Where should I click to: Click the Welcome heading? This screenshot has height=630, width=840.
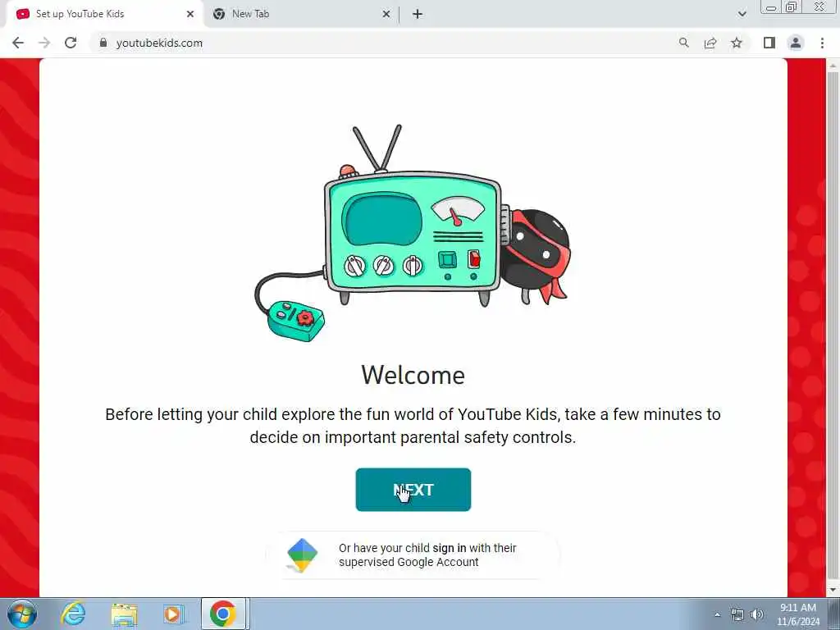pyautogui.click(x=413, y=374)
